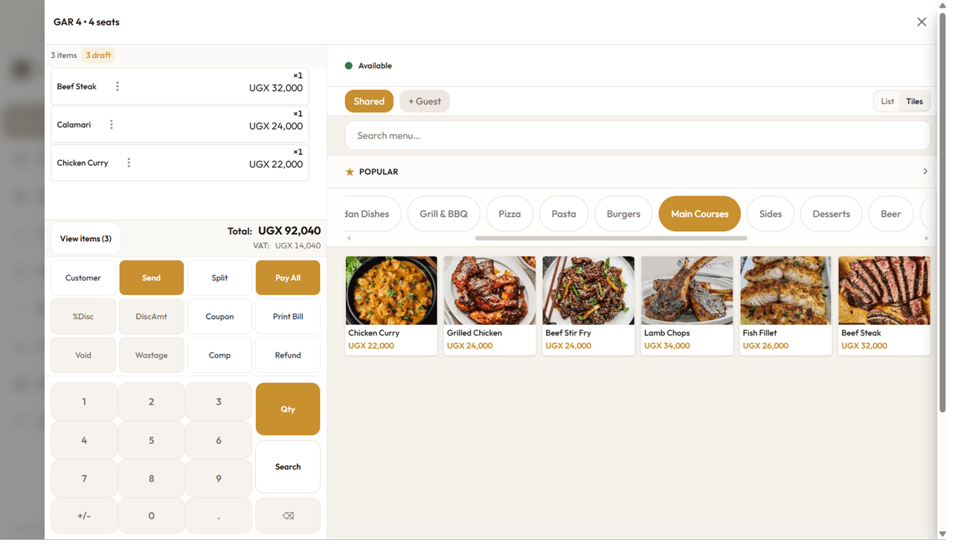Tap the numpad decimal point key
The image size is (955, 560).
[219, 515]
